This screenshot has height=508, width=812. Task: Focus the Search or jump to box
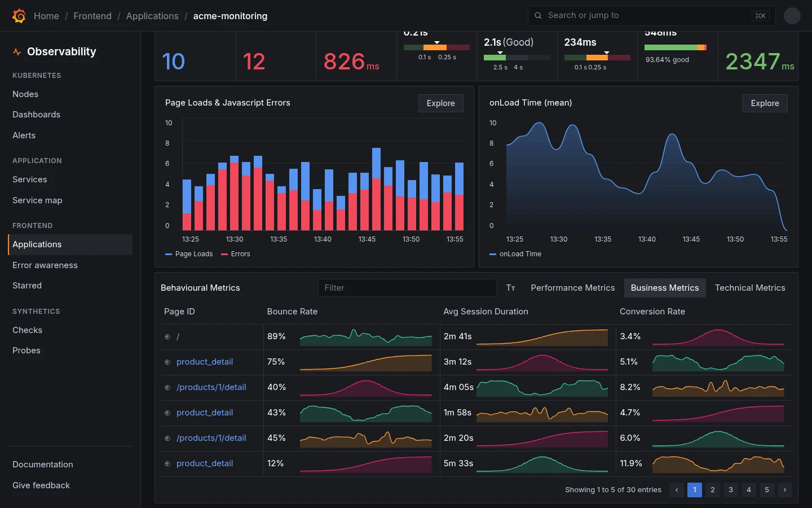pyautogui.click(x=652, y=16)
